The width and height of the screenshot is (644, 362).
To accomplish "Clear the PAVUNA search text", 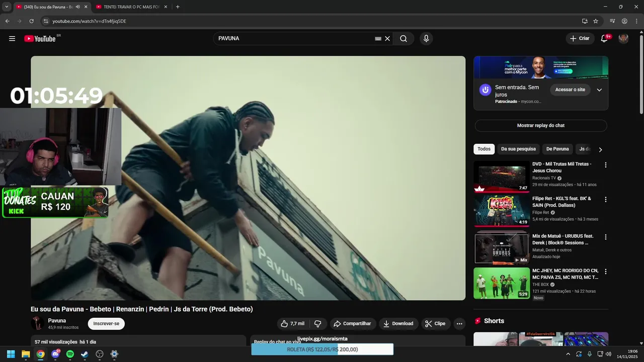I will click(x=387, y=39).
